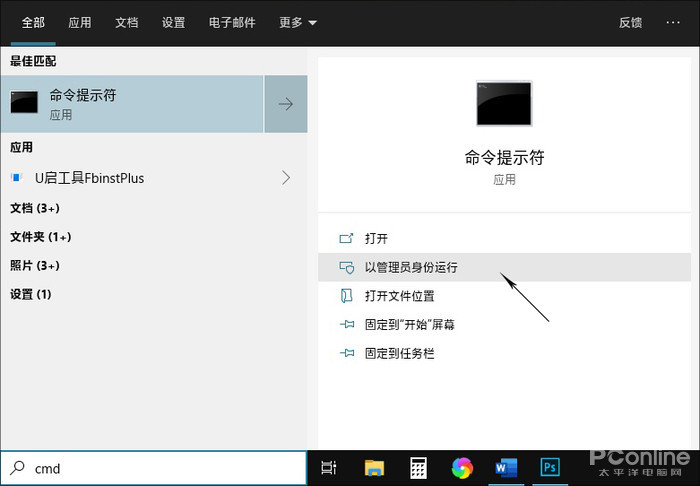The width and height of the screenshot is (700, 486).
Task: Open the three-dot options menu
Action: (673, 22)
